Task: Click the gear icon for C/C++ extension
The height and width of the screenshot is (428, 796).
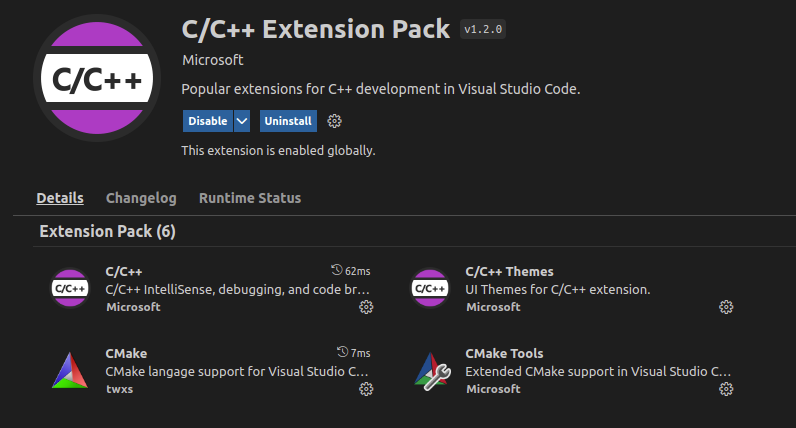Action: click(x=366, y=307)
